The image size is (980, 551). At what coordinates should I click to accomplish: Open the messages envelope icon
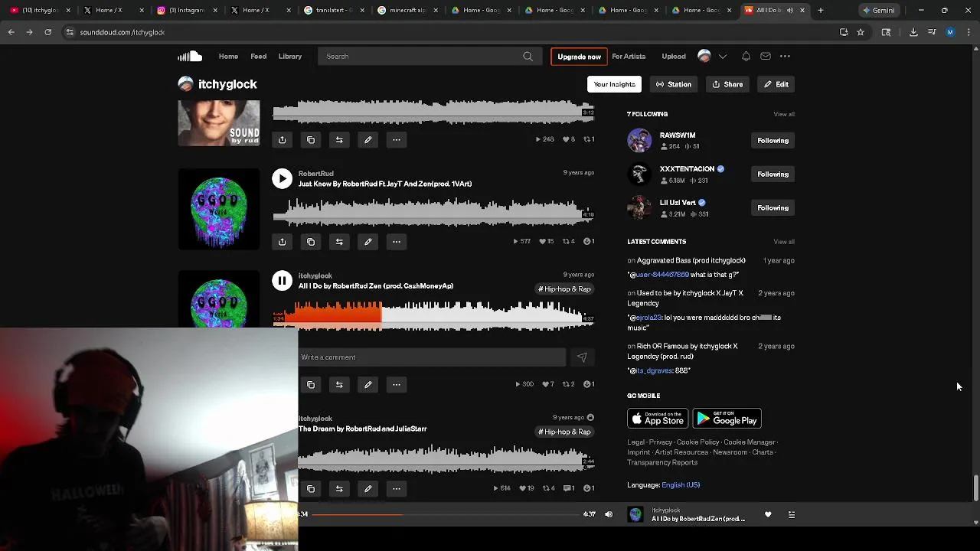pyautogui.click(x=766, y=56)
